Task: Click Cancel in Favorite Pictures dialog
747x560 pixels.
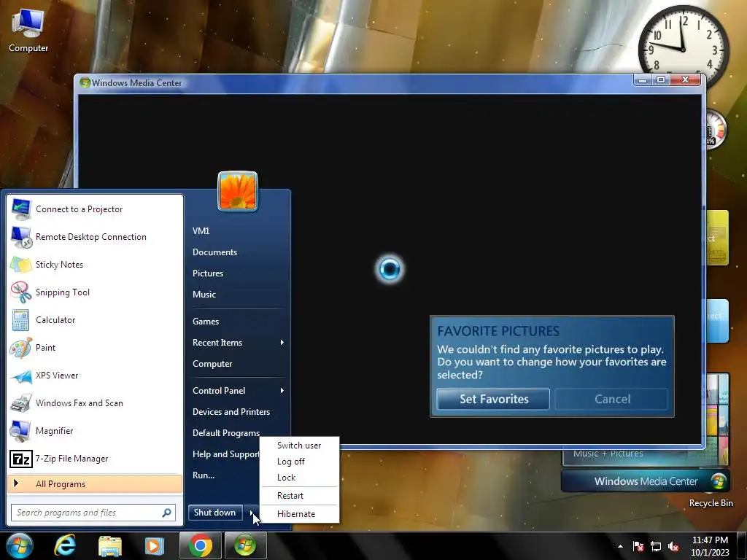Action: [x=612, y=399]
